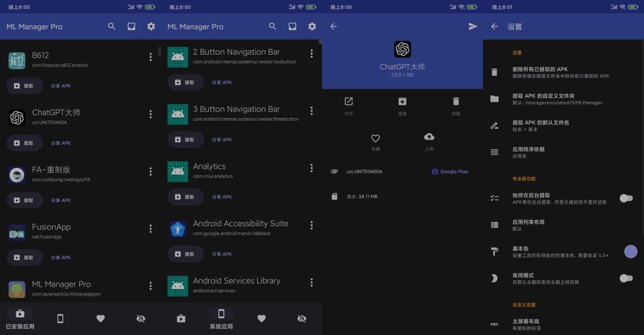Open the three-dot menu for Android Services Library
The width and height of the screenshot is (644, 335).
(311, 282)
